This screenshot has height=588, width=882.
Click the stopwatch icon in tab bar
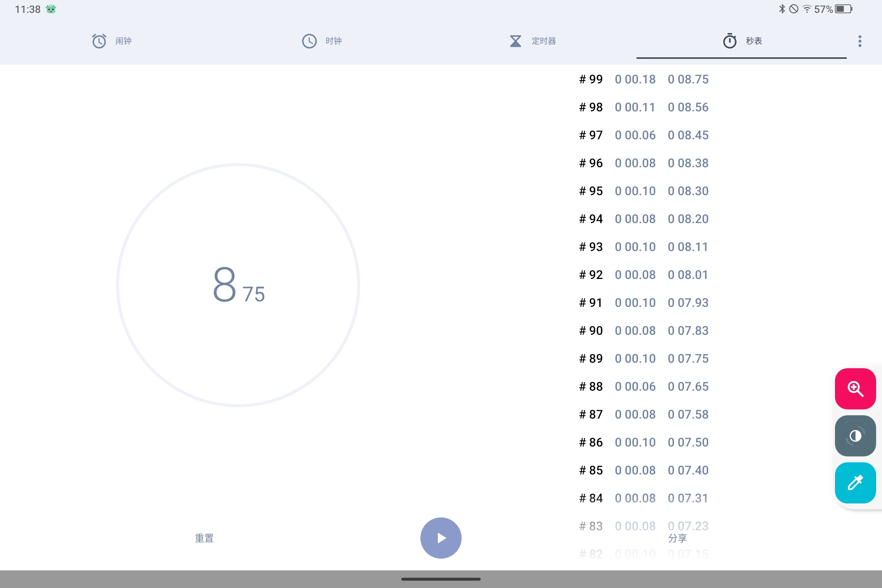[x=729, y=41]
